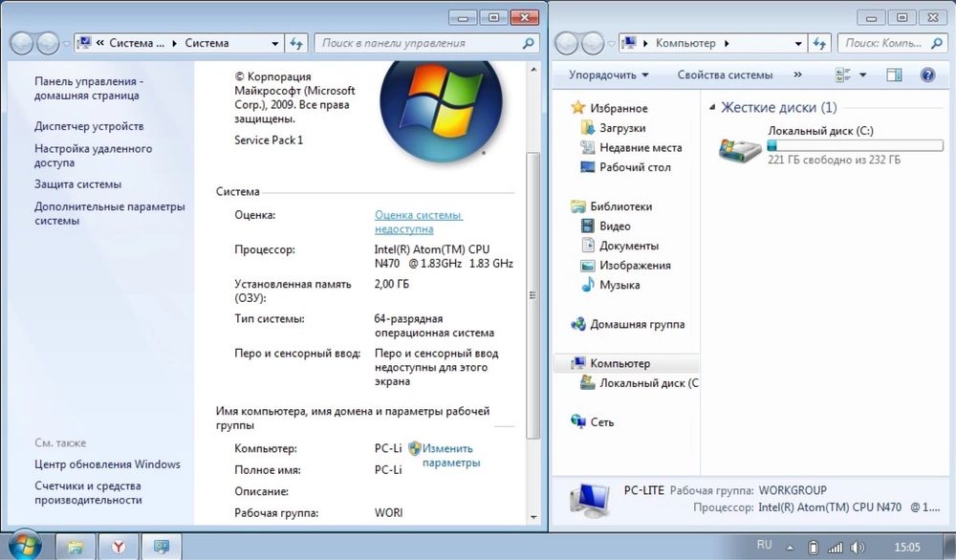Open Изображения library
The height and width of the screenshot is (560, 956).
(625, 265)
